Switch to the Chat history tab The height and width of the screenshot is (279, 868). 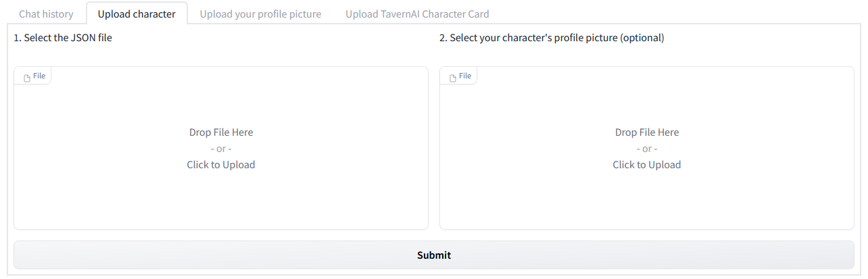click(46, 14)
